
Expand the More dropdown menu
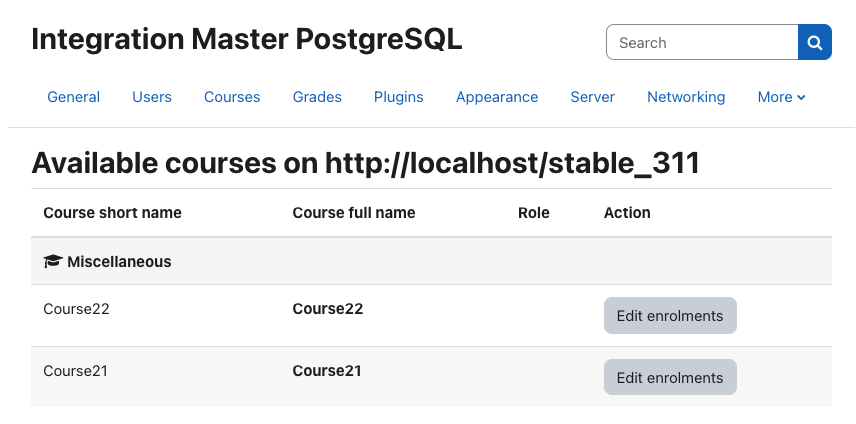pos(781,97)
